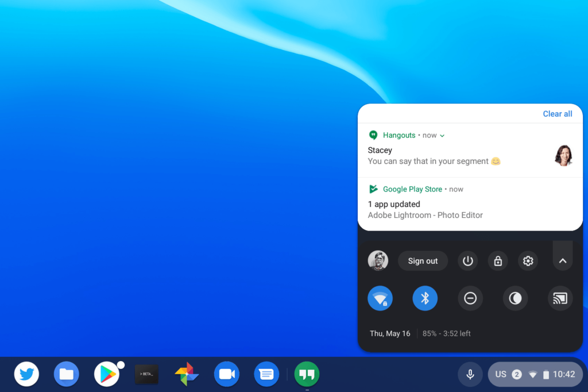Open the Files app in the shelf
The image size is (588, 392).
pos(67,374)
